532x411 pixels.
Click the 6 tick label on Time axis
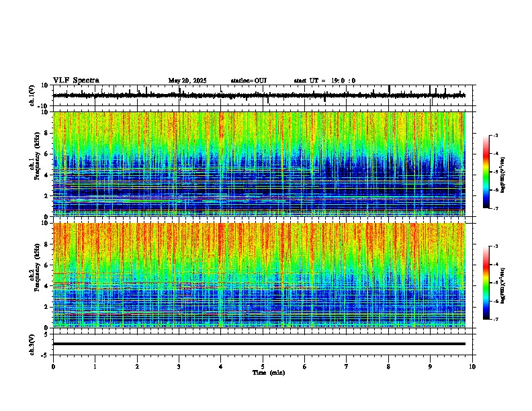click(305, 367)
